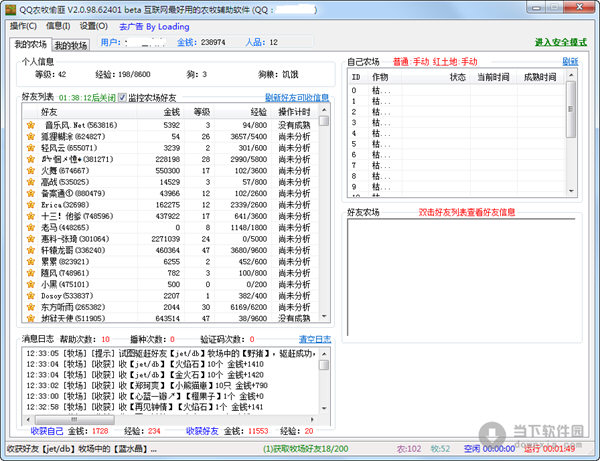Viewport: 600px width, 461px height.
Task: Click 刷新好友可收信息 link
Action: tap(297, 98)
